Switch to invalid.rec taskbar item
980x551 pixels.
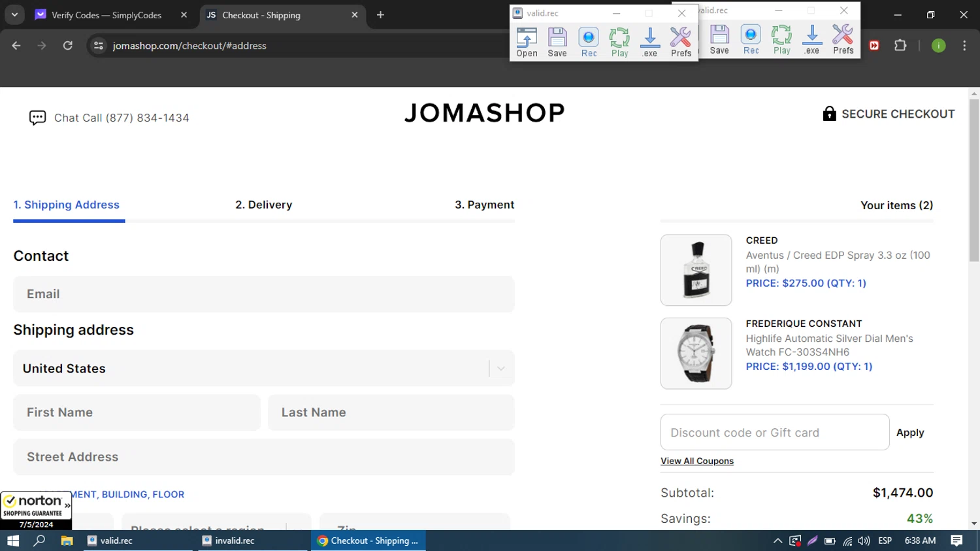point(254,541)
